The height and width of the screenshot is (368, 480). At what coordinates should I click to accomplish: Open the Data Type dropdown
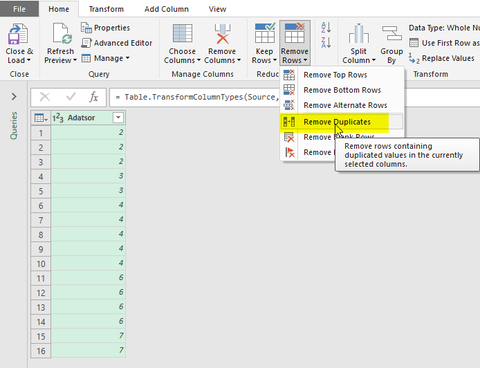[444, 28]
